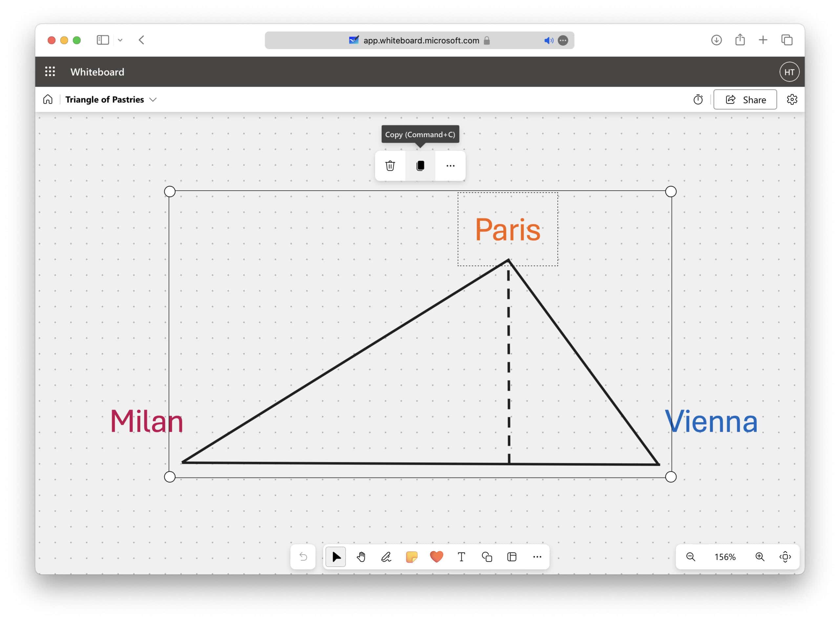Image resolution: width=840 pixels, height=621 pixels.
Task: Click the 156% zoom level
Action: tap(724, 557)
